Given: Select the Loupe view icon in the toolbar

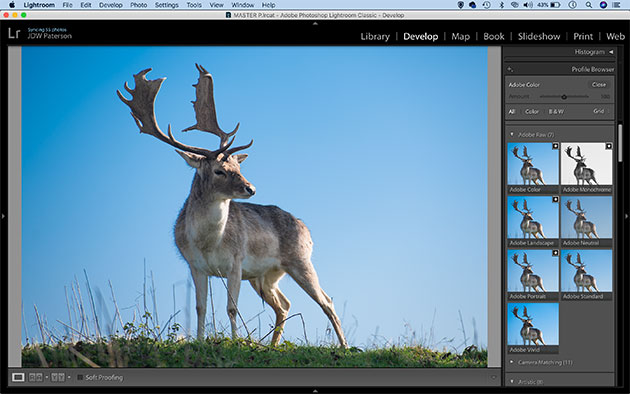Looking at the screenshot, I should pyautogui.click(x=18, y=378).
